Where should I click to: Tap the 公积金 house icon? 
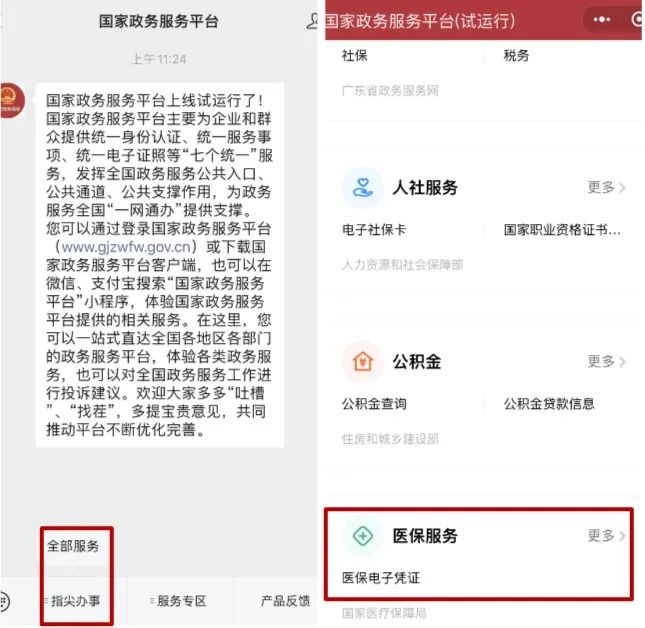tap(363, 362)
